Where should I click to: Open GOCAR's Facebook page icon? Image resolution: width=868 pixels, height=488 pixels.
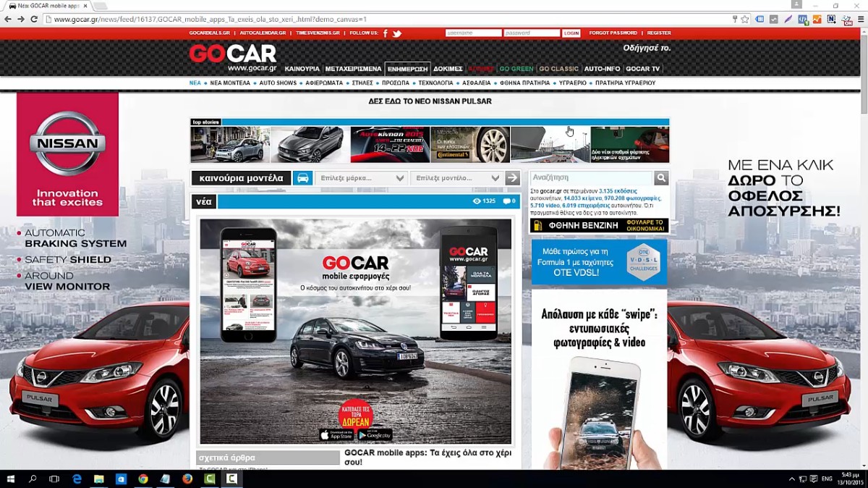point(386,33)
